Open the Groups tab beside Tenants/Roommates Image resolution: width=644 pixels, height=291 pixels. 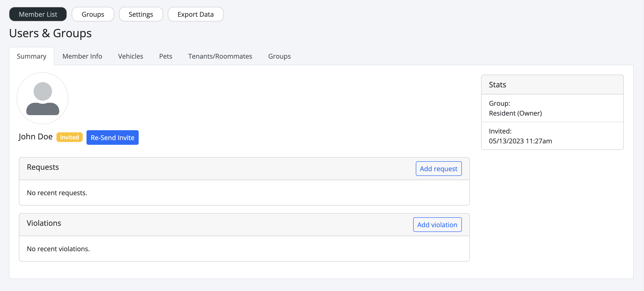(279, 56)
